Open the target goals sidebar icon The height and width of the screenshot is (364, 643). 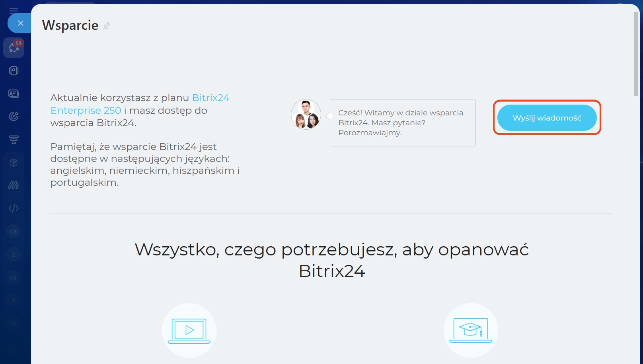point(14,117)
